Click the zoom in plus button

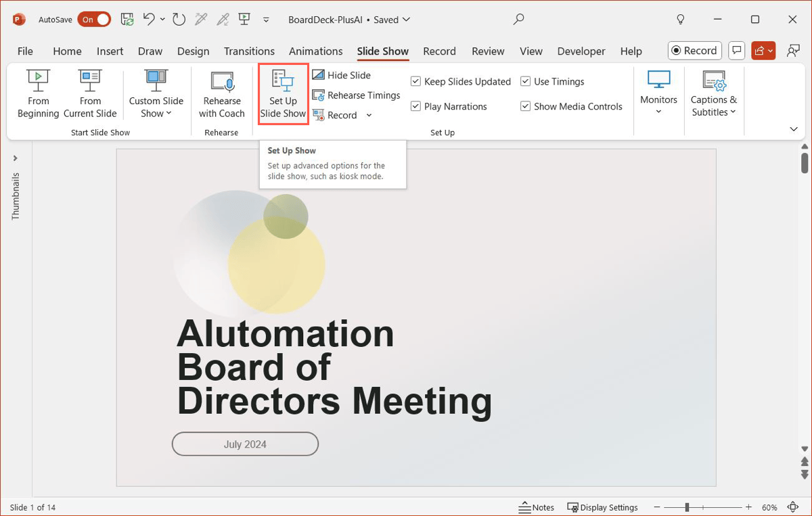[x=748, y=507]
